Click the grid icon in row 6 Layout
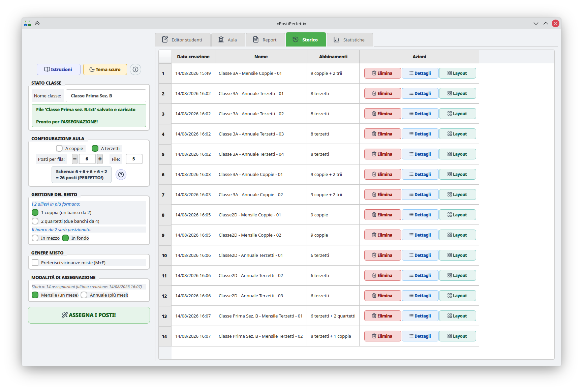The width and height of the screenshot is (583, 392). tap(450, 174)
